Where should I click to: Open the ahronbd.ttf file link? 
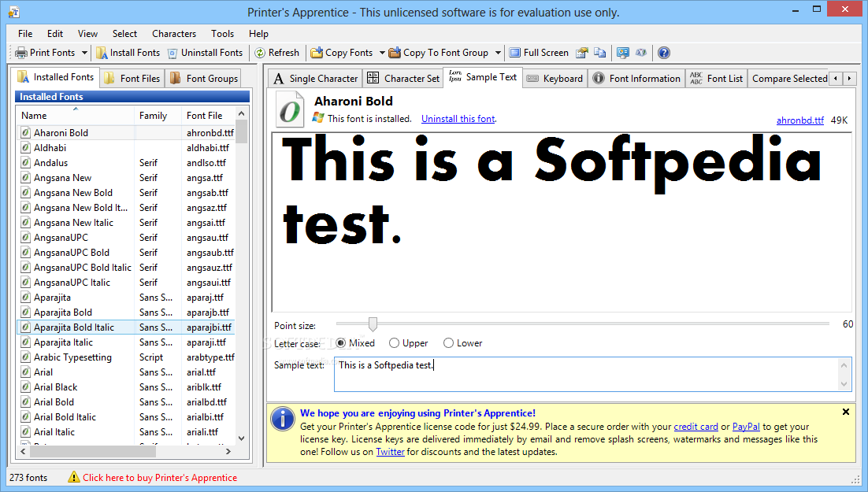click(x=800, y=120)
